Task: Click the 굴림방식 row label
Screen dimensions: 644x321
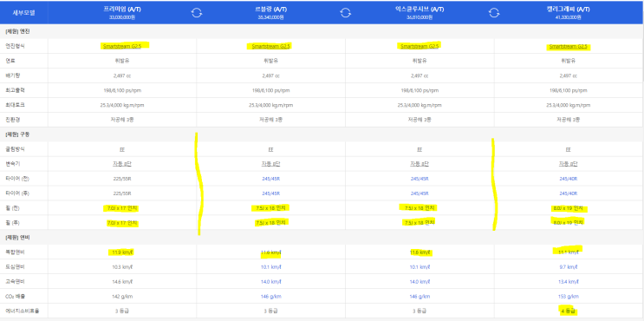Action: pyautogui.click(x=15, y=149)
